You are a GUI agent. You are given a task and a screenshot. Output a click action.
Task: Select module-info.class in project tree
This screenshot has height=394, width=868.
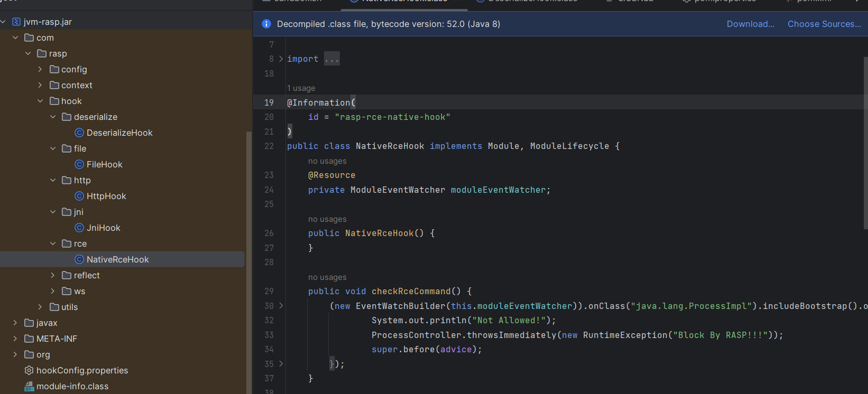click(122, 386)
